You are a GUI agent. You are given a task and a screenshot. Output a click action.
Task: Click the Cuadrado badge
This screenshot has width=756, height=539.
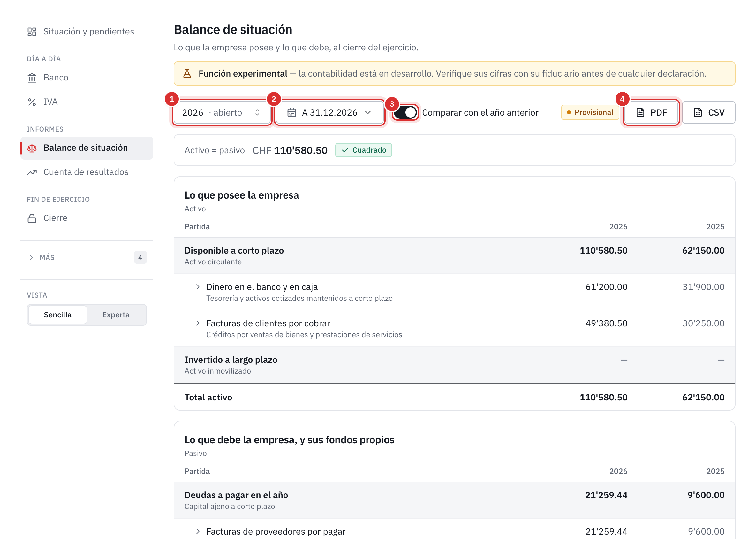pos(363,150)
